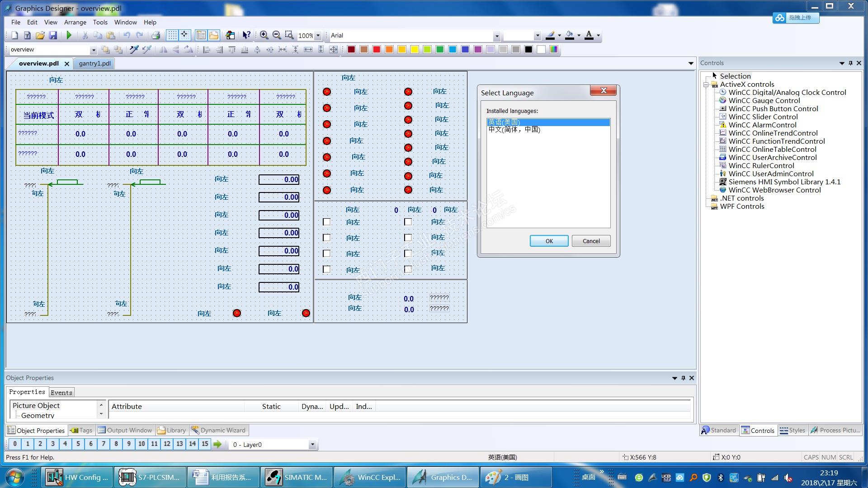Click the Print icon
This screenshot has width=868, height=488.
156,35
